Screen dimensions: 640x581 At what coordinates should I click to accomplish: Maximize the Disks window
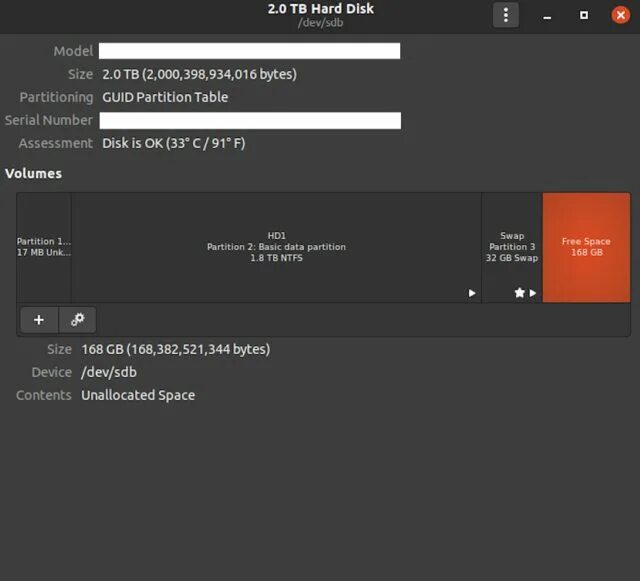pos(584,15)
